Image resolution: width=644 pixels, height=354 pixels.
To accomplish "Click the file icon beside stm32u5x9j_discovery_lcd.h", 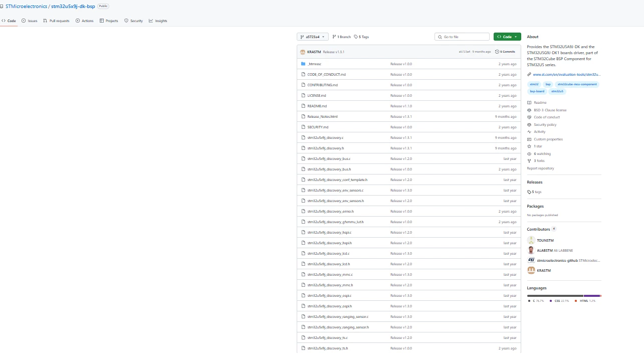I will point(303,264).
